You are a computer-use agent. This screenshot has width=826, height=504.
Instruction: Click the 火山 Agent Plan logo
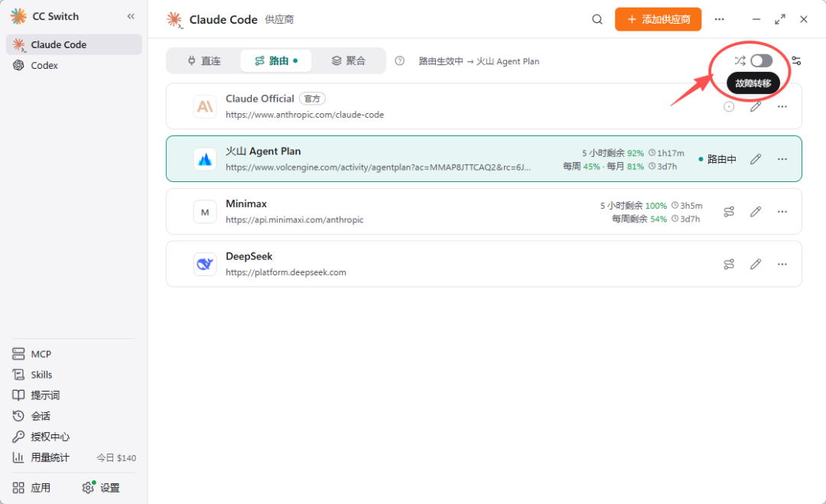point(205,159)
